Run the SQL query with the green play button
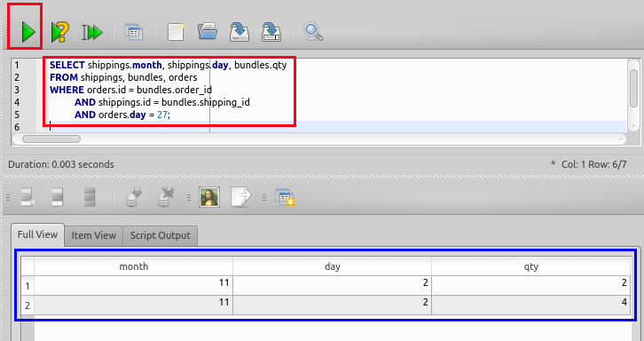Screen dimensions: 644x341 (27, 32)
